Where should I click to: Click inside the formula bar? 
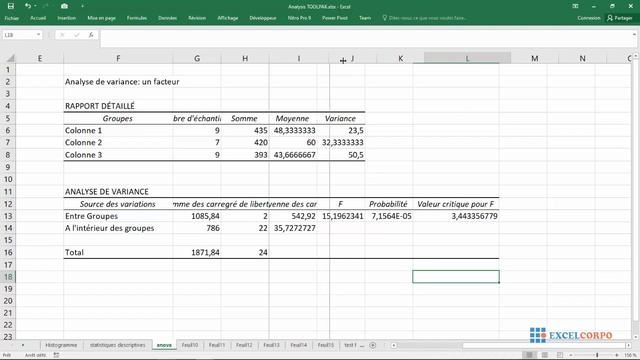pyautogui.click(x=365, y=38)
